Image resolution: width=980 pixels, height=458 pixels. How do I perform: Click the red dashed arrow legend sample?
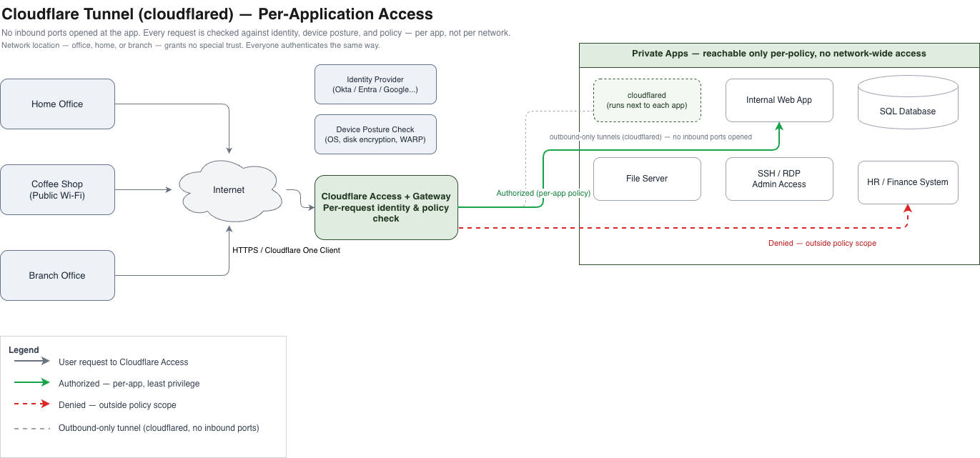click(x=32, y=404)
